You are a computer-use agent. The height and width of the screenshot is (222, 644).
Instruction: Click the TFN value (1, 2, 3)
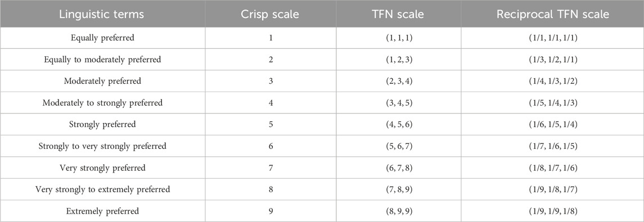pos(398,60)
